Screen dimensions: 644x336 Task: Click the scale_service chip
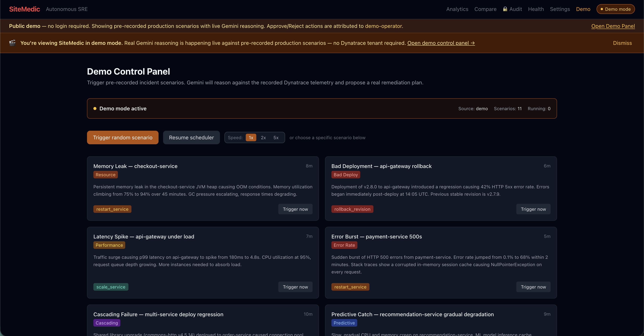pyautogui.click(x=111, y=287)
